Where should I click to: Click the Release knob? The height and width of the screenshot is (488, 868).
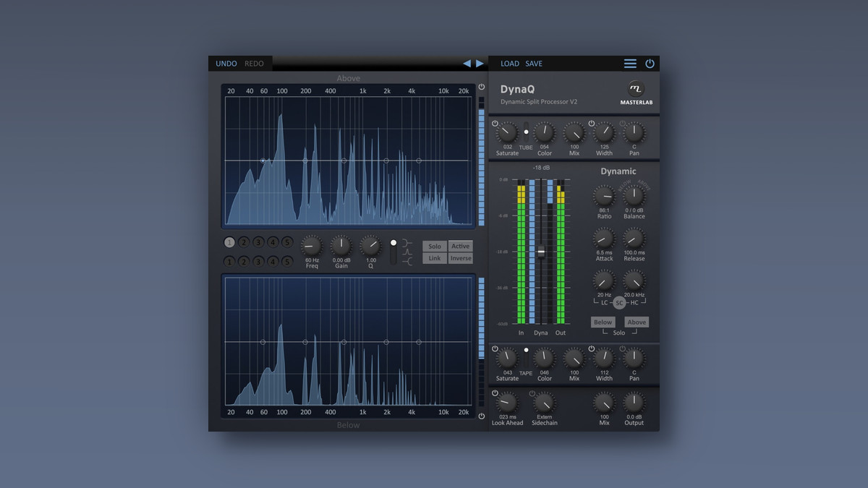[x=634, y=238]
